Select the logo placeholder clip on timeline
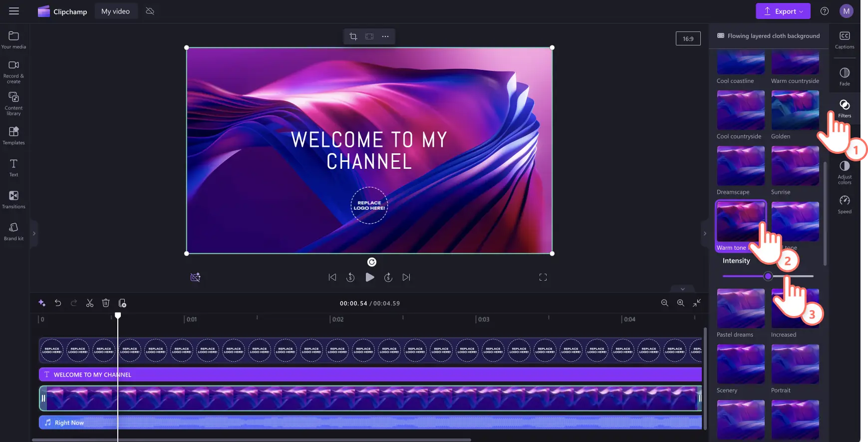This screenshot has height=442, width=868. 370,350
